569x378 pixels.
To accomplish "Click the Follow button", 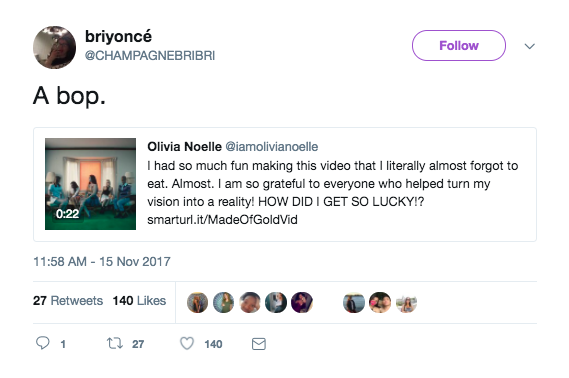I will tap(459, 45).
